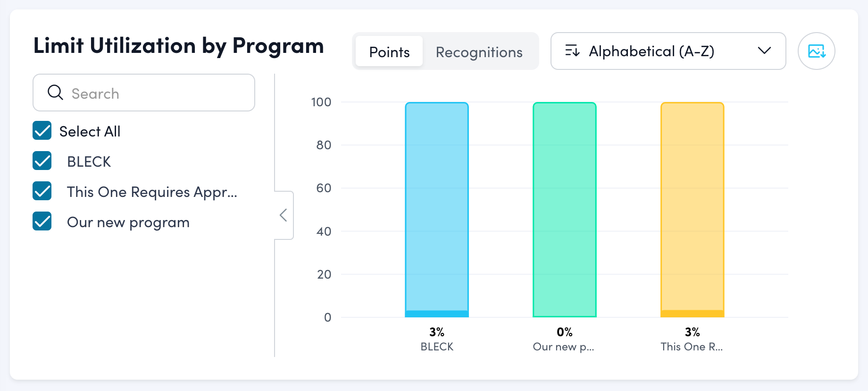Click the Our new p... axis label

tap(563, 347)
